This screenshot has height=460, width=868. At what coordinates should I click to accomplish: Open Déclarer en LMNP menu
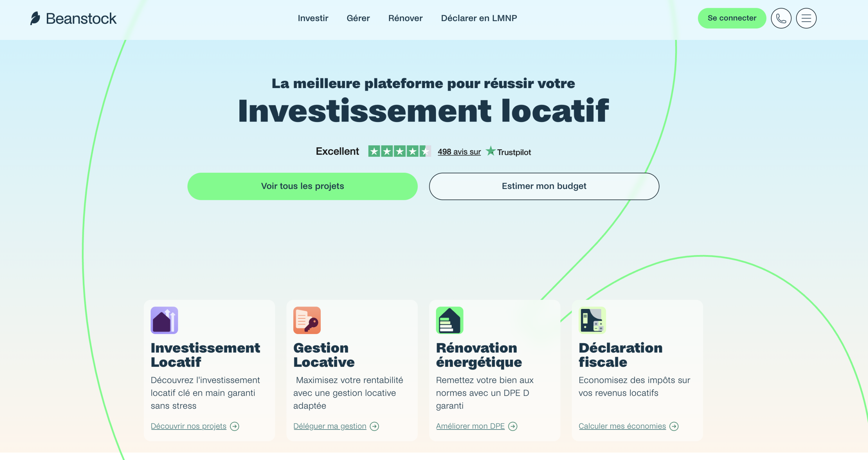(479, 18)
